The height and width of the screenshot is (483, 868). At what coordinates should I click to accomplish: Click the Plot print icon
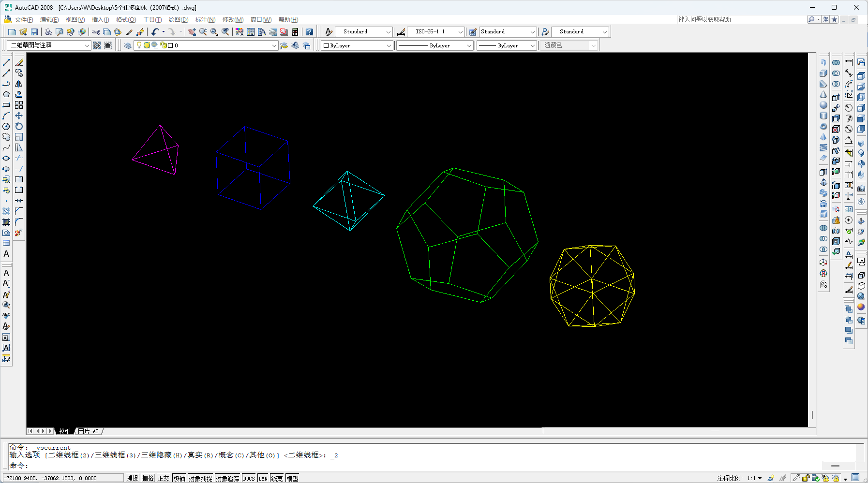pos(48,32)
